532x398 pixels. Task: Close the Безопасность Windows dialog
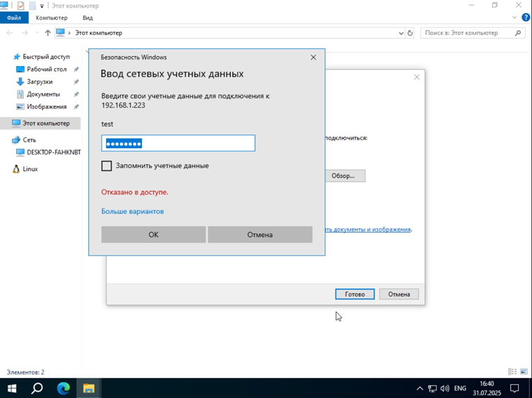[313, 57]
